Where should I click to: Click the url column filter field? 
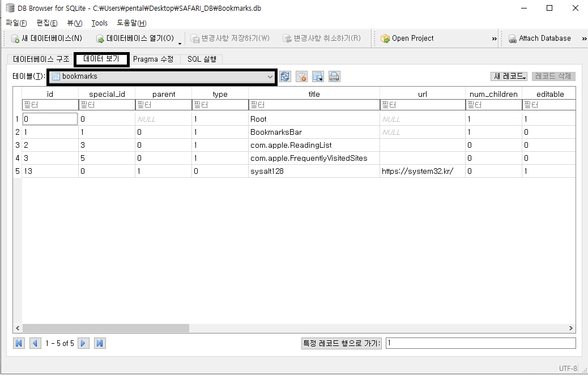click(423, 105)
